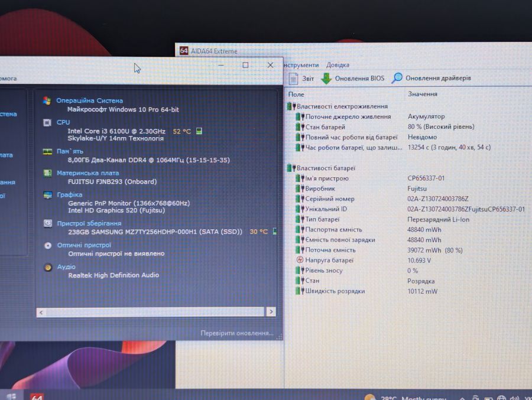Viewport: 532px width, 400px height.
Task: Click the CPU chip icon in Speccy
Action: 47,122
